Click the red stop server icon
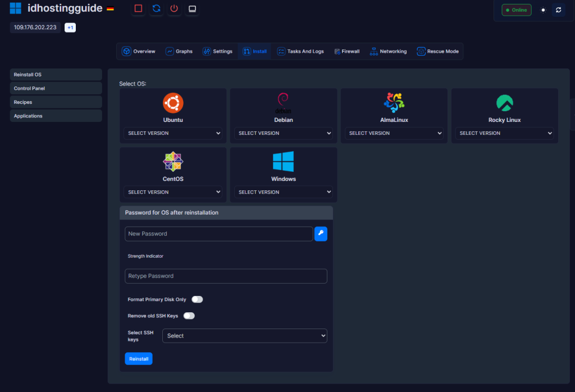The height and width of the screenshot is (392, 575). click(138, 8)
